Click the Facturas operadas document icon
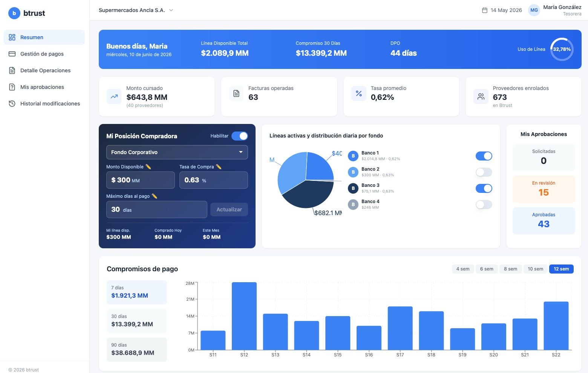This screenshot has height=373, width=588. pos(236,93)
